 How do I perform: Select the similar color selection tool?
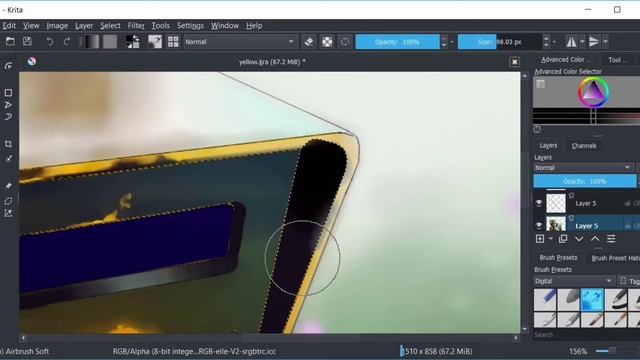[8, 213]
